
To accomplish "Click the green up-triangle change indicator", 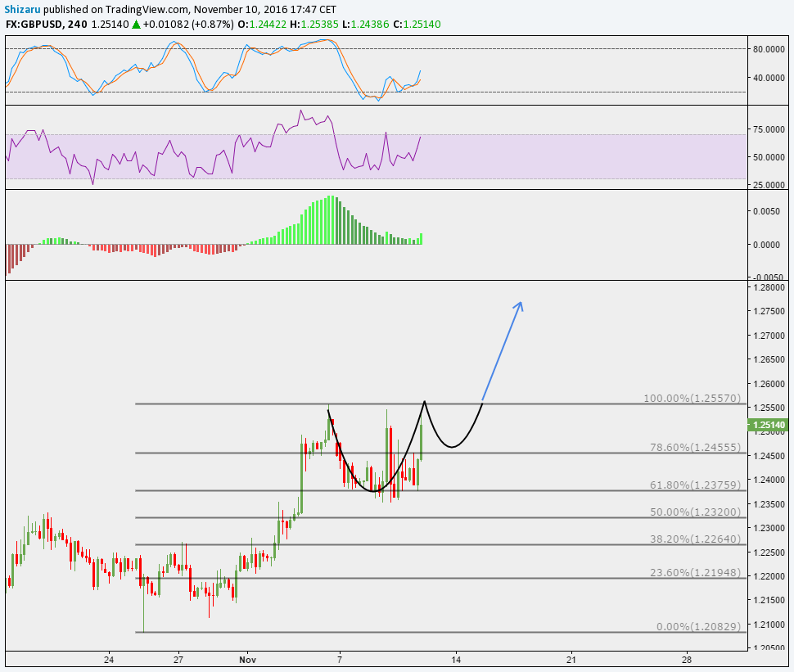I will [136, 25].
